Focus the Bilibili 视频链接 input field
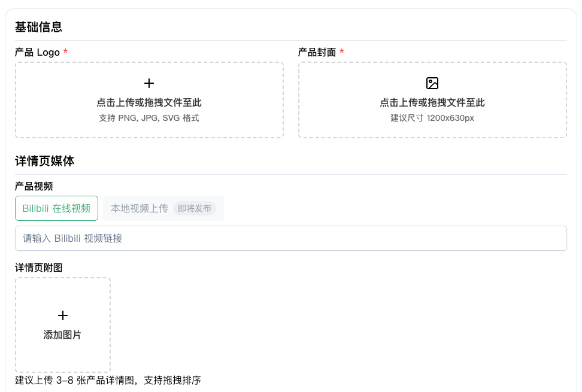The width and height of the screenshot is (582, 392). pos(290,238)
